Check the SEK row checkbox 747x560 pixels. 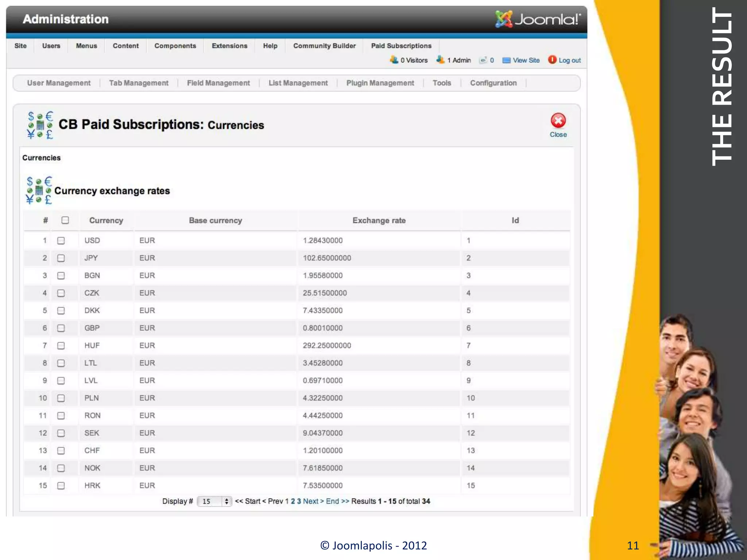[61, 433]
